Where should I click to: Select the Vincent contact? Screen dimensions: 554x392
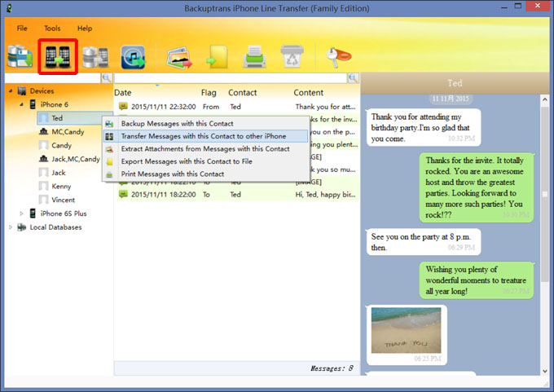(x=64, y=200)
